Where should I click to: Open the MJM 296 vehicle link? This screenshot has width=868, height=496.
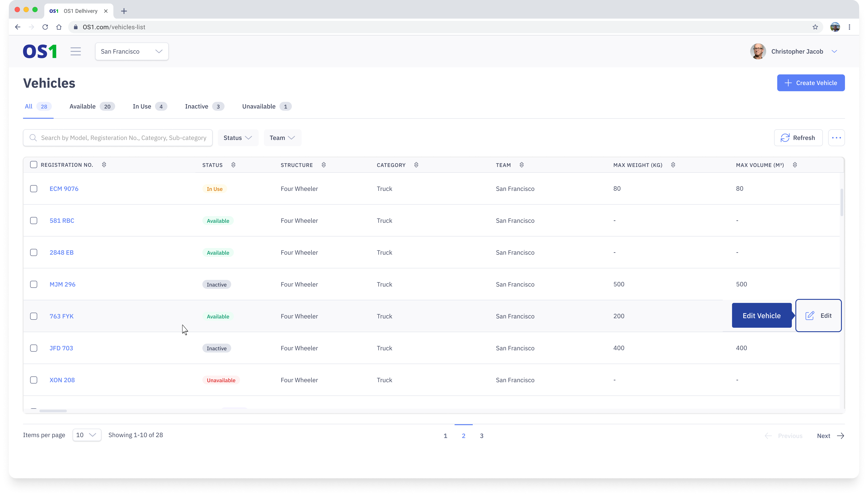(62, 284)
